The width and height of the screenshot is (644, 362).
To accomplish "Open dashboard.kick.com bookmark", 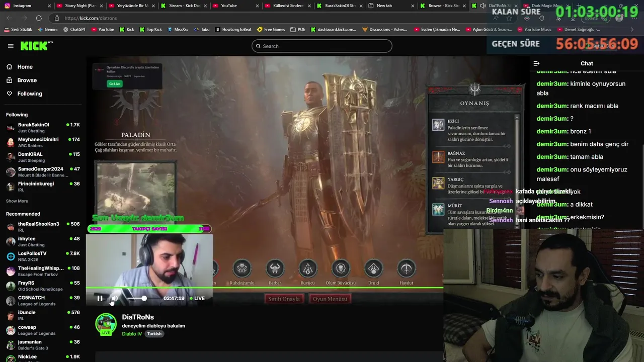I will click(x=334, y=29).
